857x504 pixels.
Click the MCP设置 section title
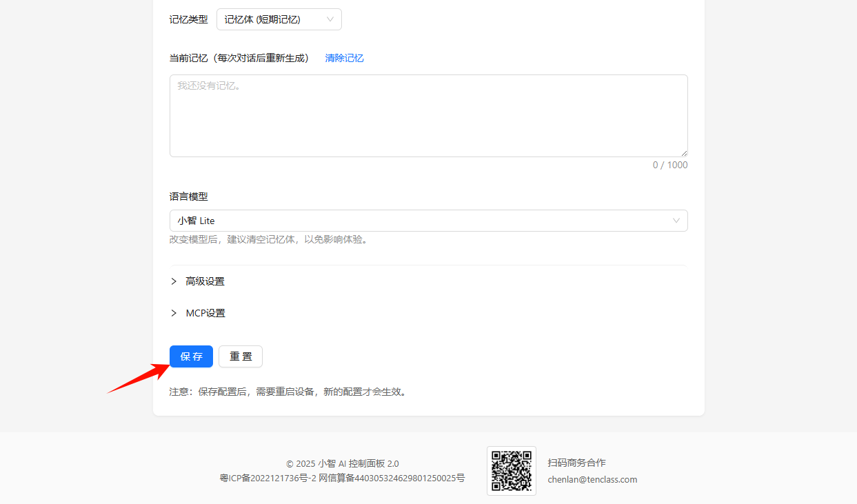(205, 313)
